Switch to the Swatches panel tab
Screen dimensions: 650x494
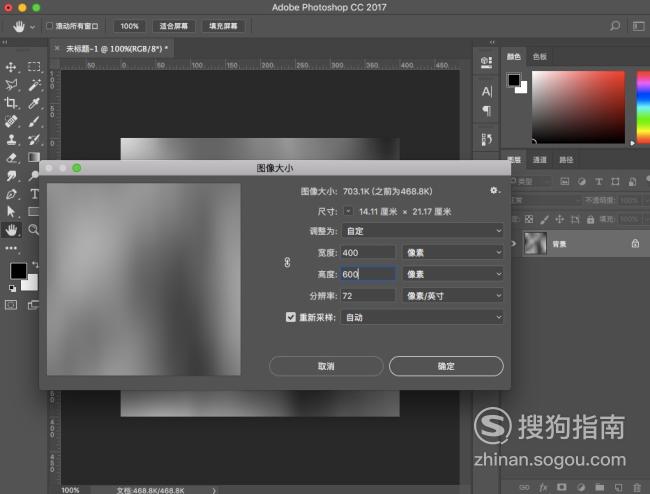click(540, 57)
